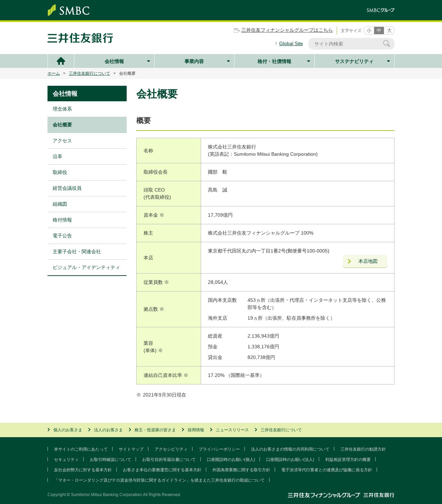Open 取締役 in the sidebar
The image size is (442, 504).
87,172
